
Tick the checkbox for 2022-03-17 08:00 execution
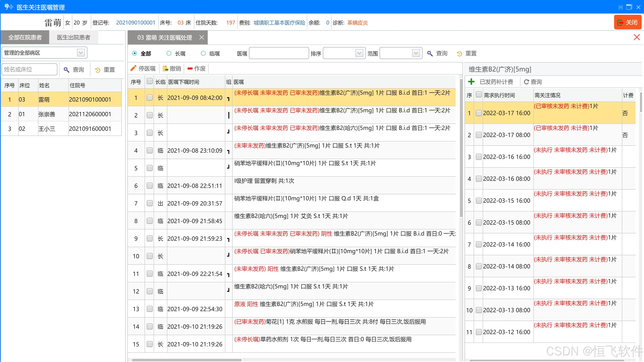point(479,135)
